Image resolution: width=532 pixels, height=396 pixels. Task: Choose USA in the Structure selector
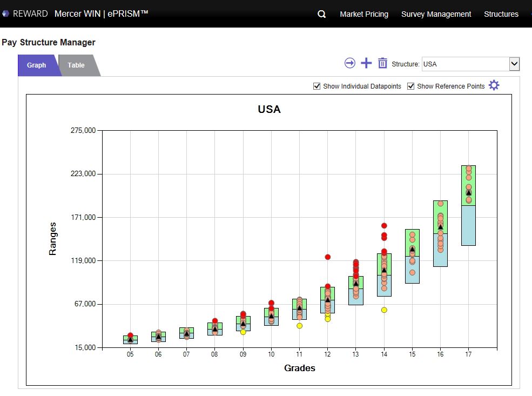point(470,64)
